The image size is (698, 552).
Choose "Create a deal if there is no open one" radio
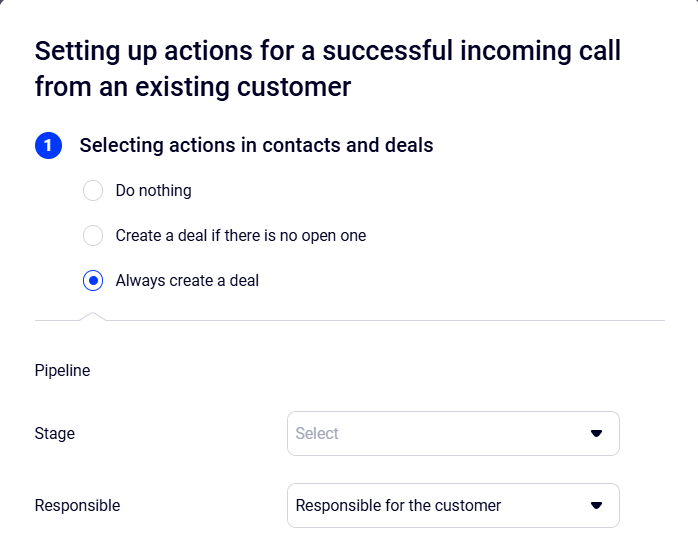(x=93, y=236)
